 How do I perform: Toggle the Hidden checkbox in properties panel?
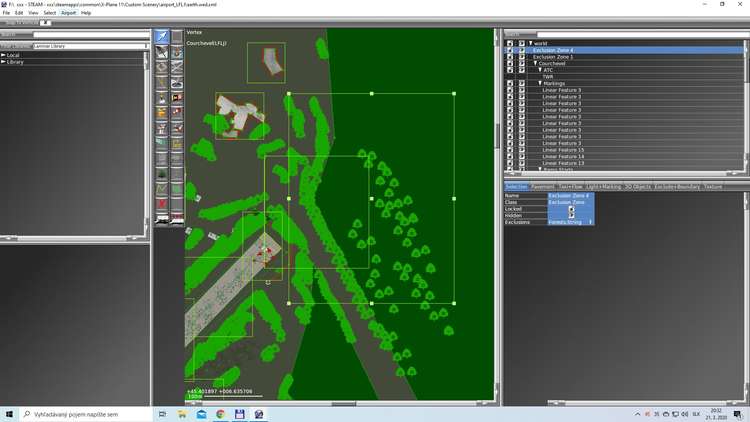(571, 215)
